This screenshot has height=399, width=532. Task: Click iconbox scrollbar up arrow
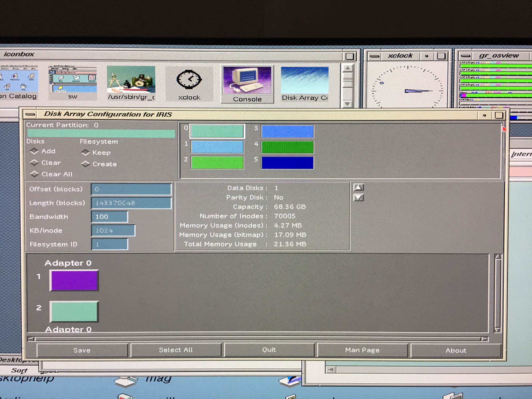(x=348, y=68)
